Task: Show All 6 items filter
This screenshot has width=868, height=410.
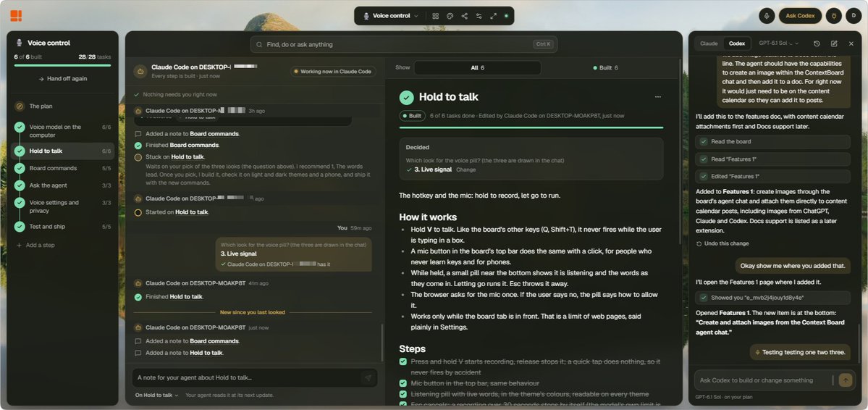Action: [x=477, y=67]
